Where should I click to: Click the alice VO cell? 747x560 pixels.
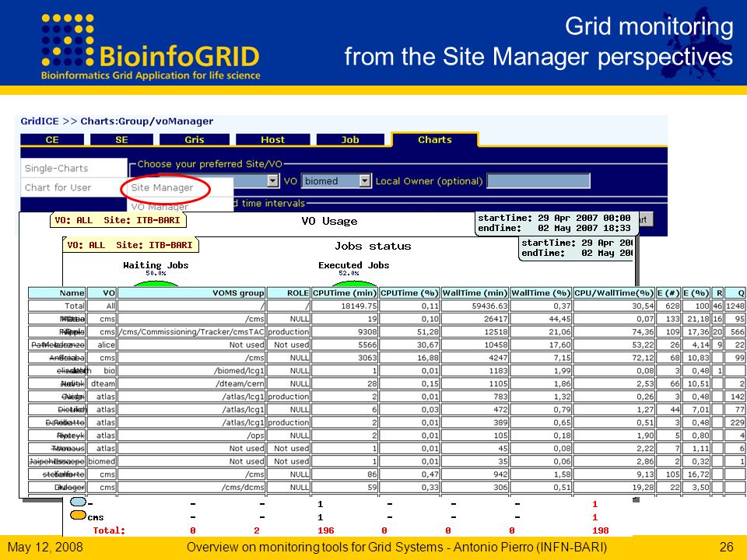point(102,345)
